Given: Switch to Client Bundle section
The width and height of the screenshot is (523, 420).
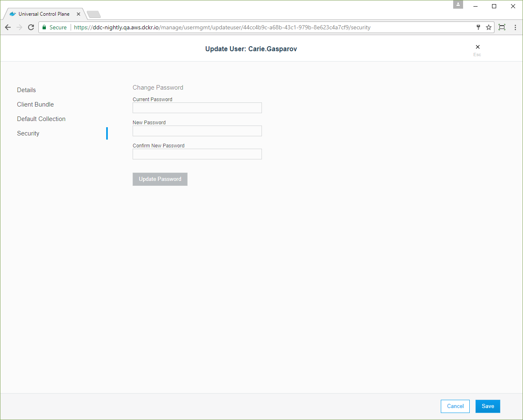Looking at the screenshot, I should coord(36,104).
